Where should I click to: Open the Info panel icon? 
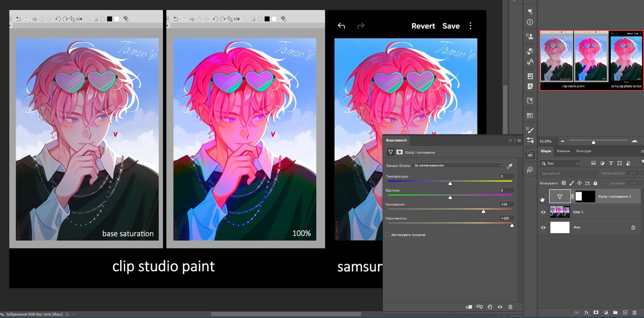[x=530, y=23]
